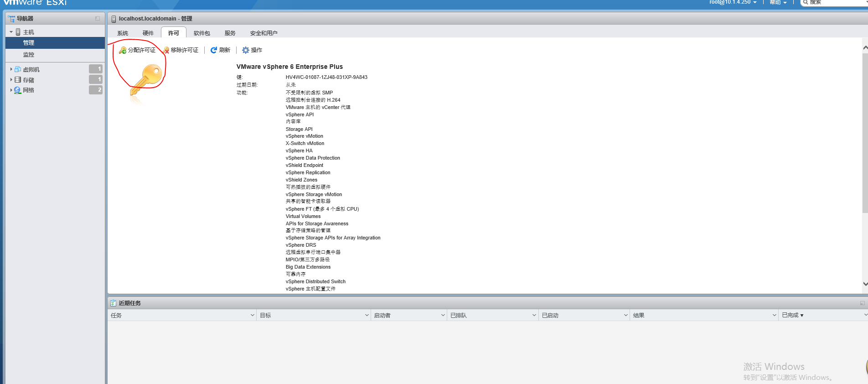Click the Navigator (导航器) panel icon
The height and width of the screenshot is (384, 868).
click(11, 19)
